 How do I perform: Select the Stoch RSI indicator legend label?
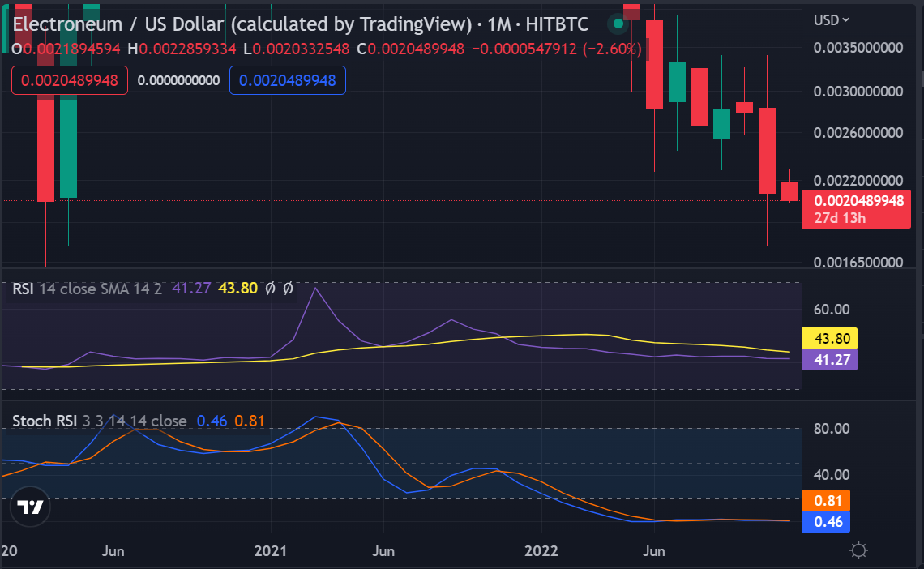point(45,421)
